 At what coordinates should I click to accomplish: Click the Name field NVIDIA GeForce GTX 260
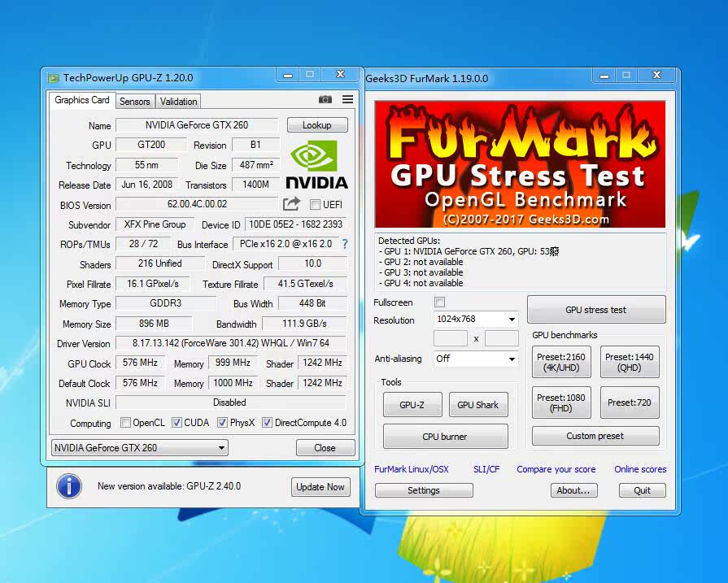click(197, 125)
